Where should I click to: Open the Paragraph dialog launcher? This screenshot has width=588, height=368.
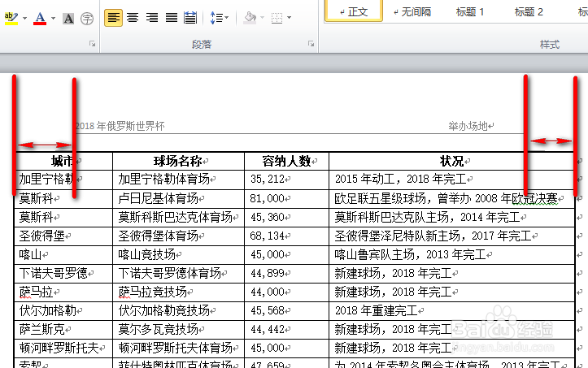coord(311,44)
